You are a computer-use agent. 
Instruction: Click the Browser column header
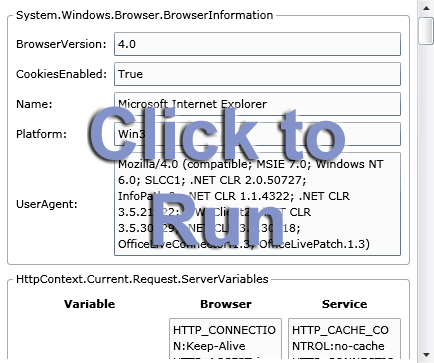tap(226, 304)
